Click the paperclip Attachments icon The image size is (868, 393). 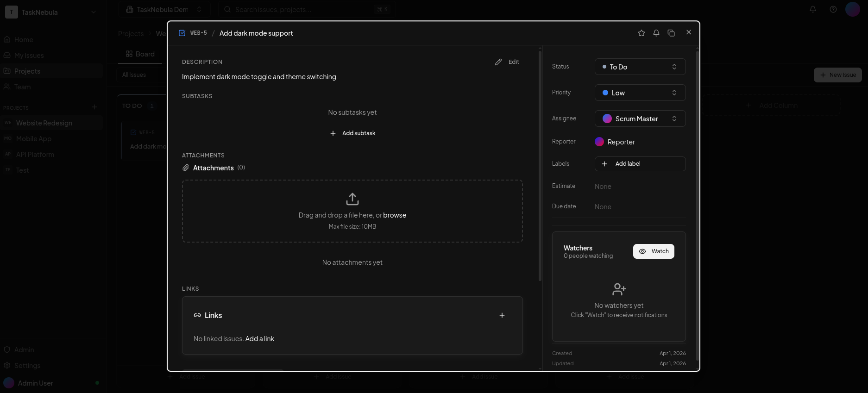click(x=186, y=168)
